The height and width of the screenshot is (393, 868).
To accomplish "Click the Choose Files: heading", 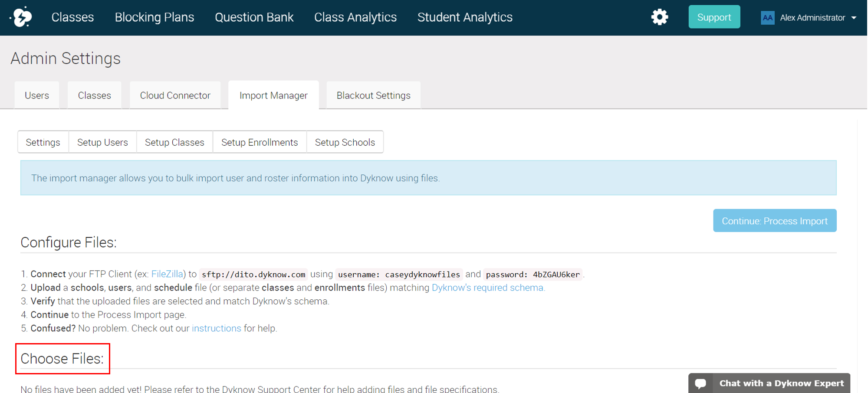I will click(62, 359).
